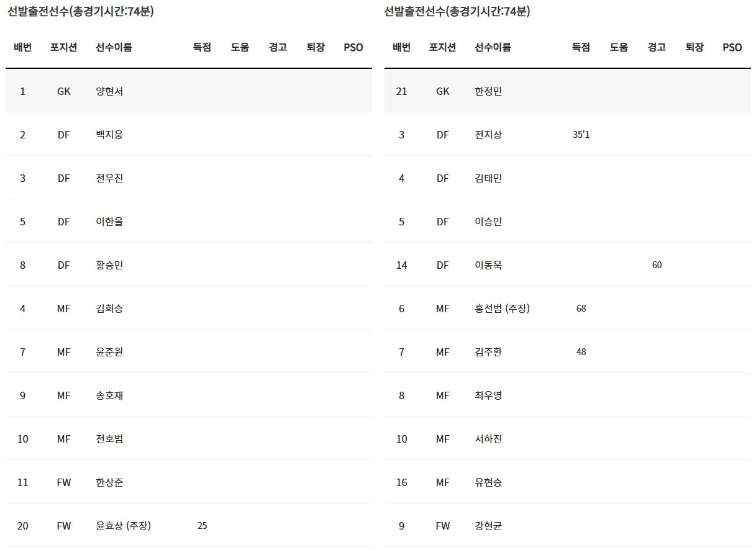
Task: Click the 48 goal minute cell
Action: 581,352
